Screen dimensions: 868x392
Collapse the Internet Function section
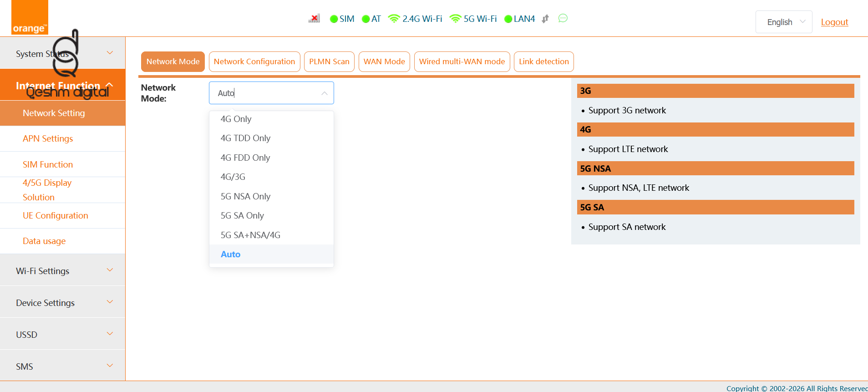click(x=63, y=85)
